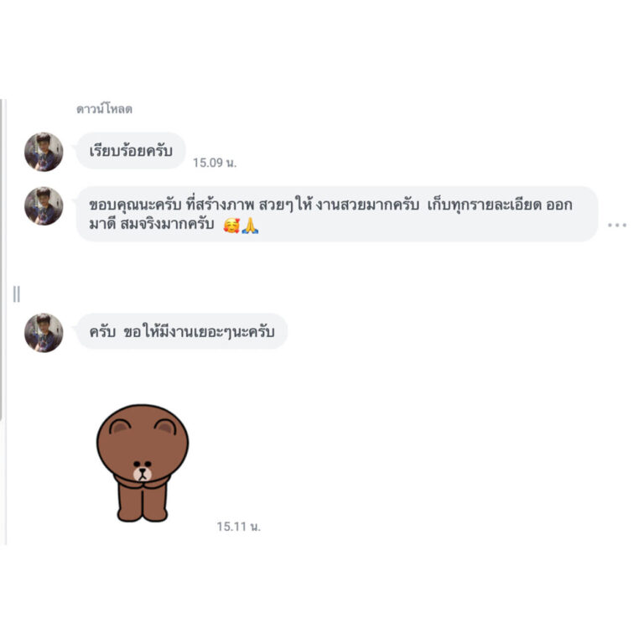Open profile avatar next to เรียบร้อยครับ message

(x=44, y=152)
